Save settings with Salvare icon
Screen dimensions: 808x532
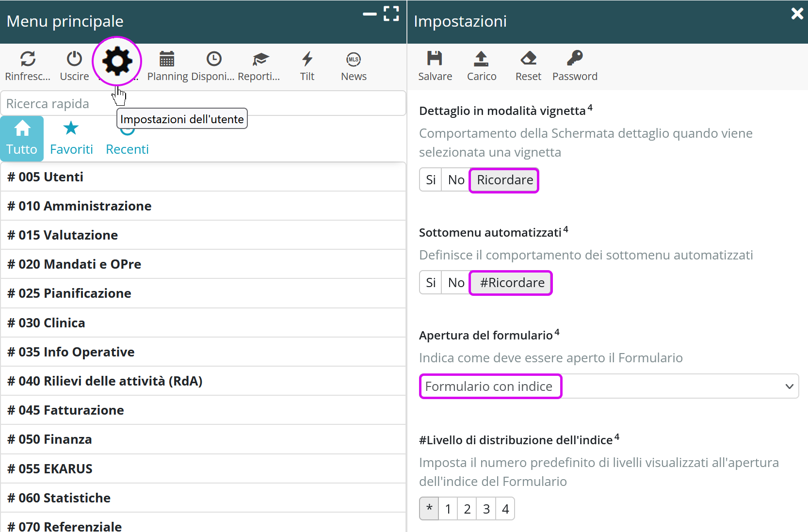(x=435, y=59)
